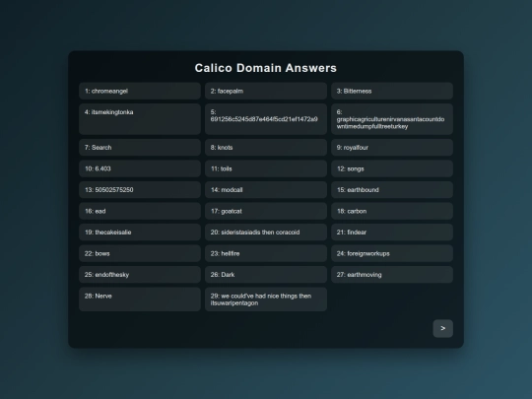Click answer 6 graphicagriculture long text
Viewport: 532px width, 399px height.
(x=392, y=119)
